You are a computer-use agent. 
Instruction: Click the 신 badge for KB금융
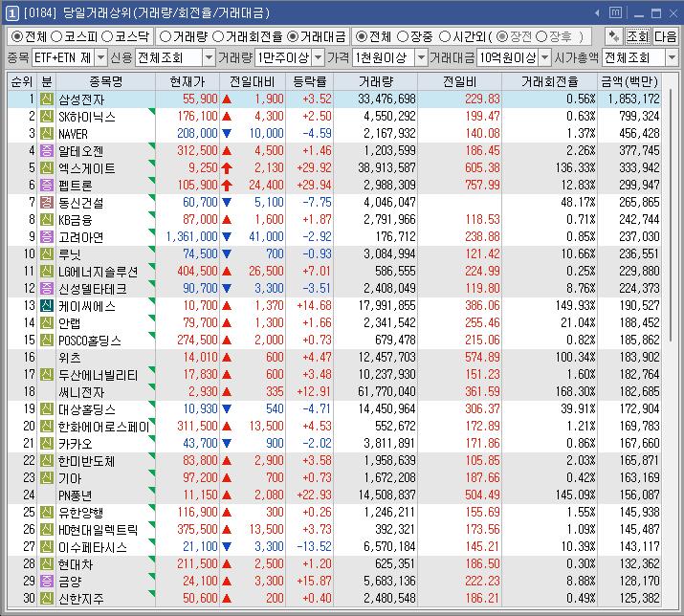47,219
